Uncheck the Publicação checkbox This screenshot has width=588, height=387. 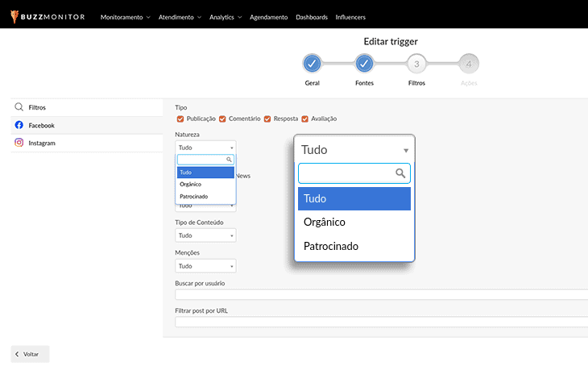point(180,119)
